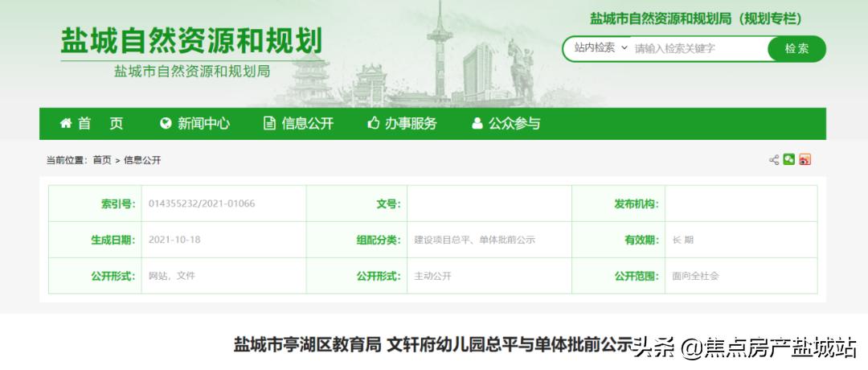
Task: Open the 站内检索 search scope dropdown
Action: (x=600, y=48)
